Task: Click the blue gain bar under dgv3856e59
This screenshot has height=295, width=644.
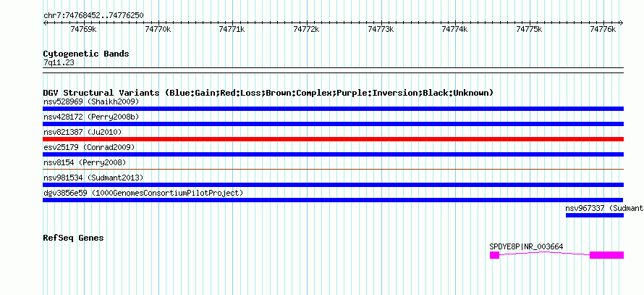Action: 333,200
